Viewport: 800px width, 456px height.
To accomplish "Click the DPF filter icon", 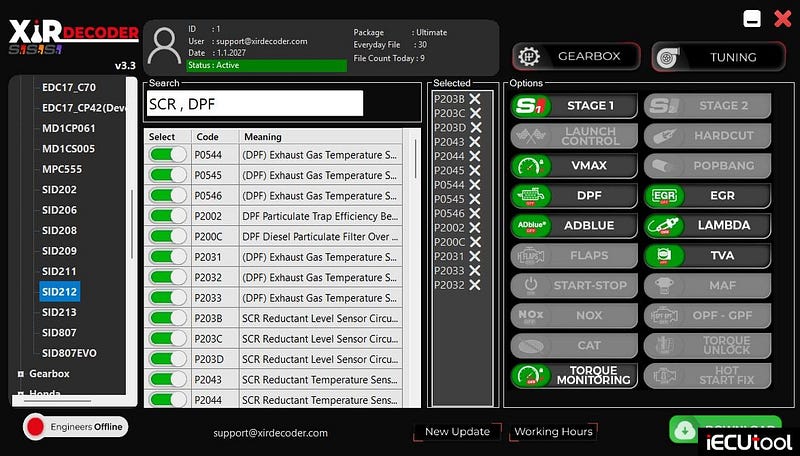I will (531, 196).
